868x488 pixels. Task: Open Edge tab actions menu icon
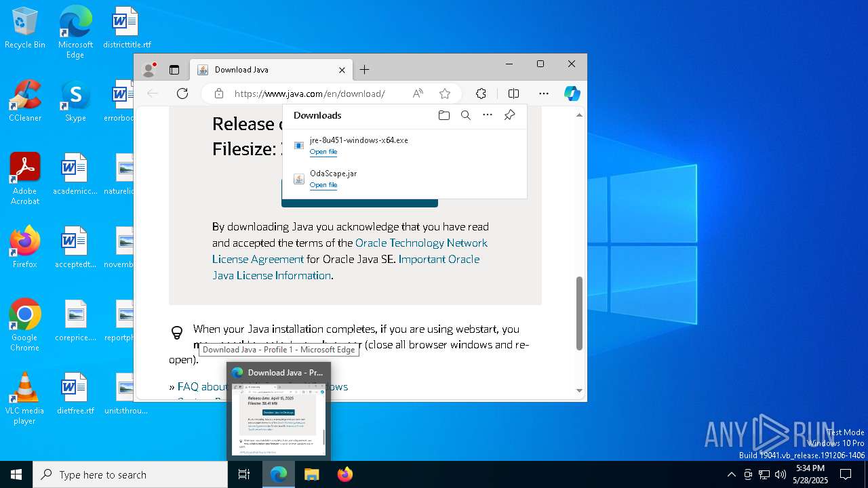pyautogui.click(x=174, y=70)
